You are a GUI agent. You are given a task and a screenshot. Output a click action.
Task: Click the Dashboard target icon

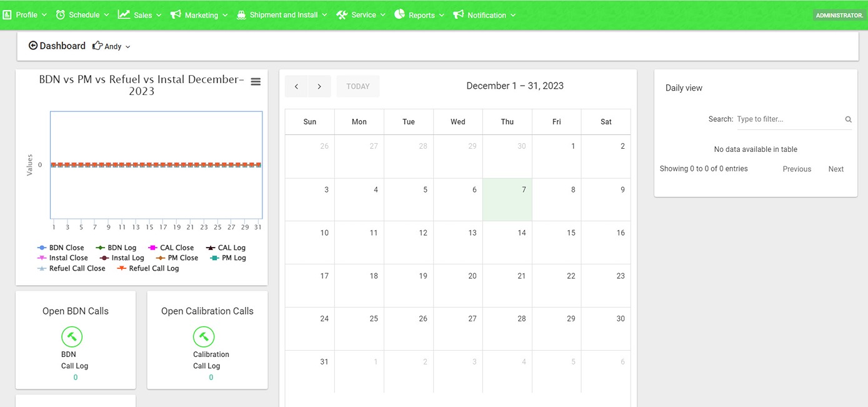pyautogui.click(x=32, y=45)
